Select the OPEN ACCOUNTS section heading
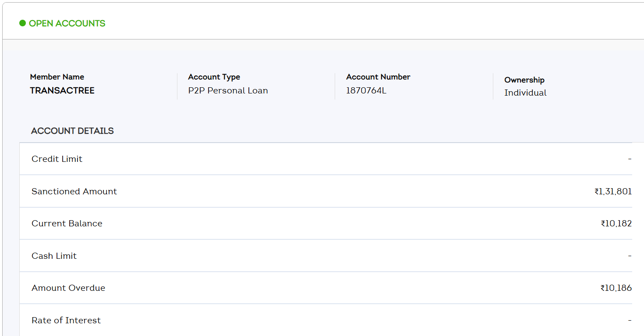This screenshot has height=336, width=644. [67, 23]
